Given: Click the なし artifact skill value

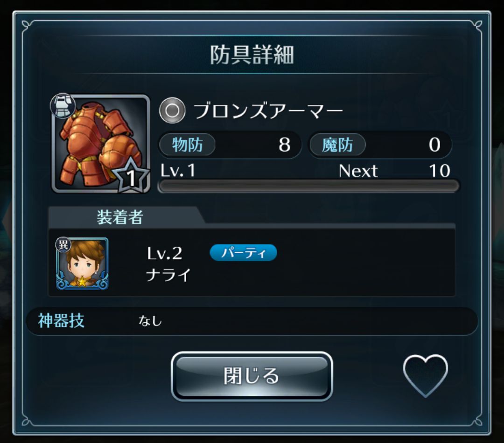Looking at the screenshot, I should point(150,321).
